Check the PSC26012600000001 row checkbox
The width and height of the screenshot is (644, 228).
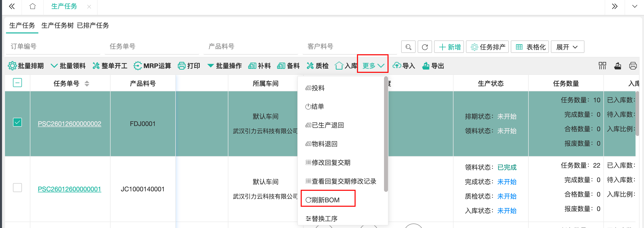[x=17, y=188]
